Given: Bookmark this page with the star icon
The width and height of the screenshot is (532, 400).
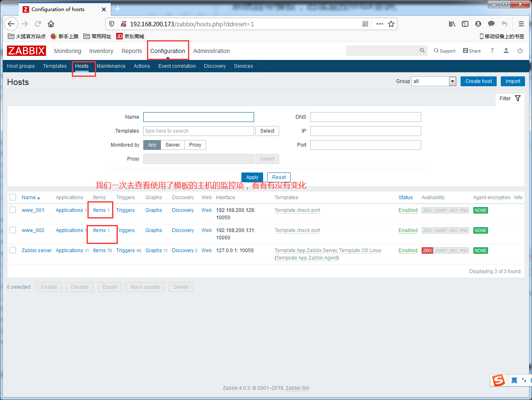Looking at the screenshot, I should pos(391,24).
